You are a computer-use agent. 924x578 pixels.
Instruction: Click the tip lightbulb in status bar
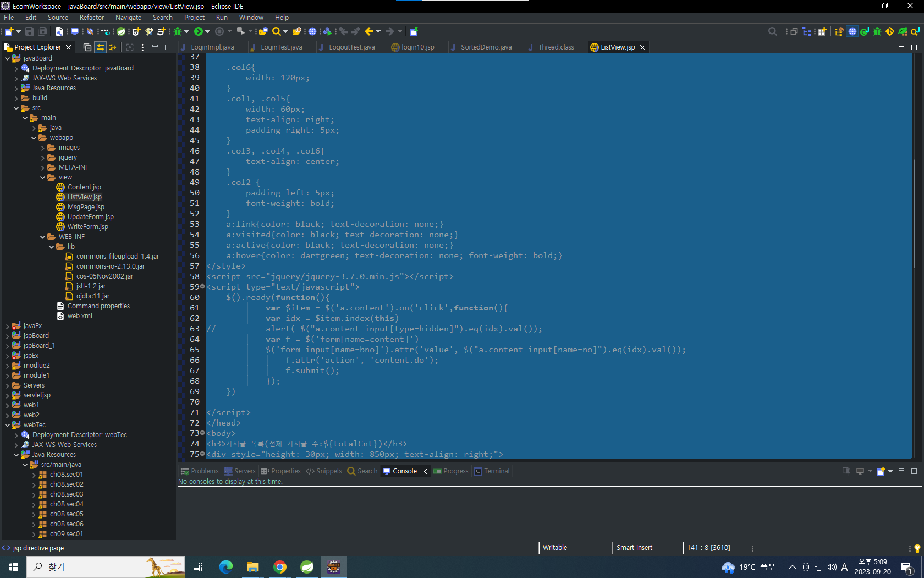pos(917,548)
